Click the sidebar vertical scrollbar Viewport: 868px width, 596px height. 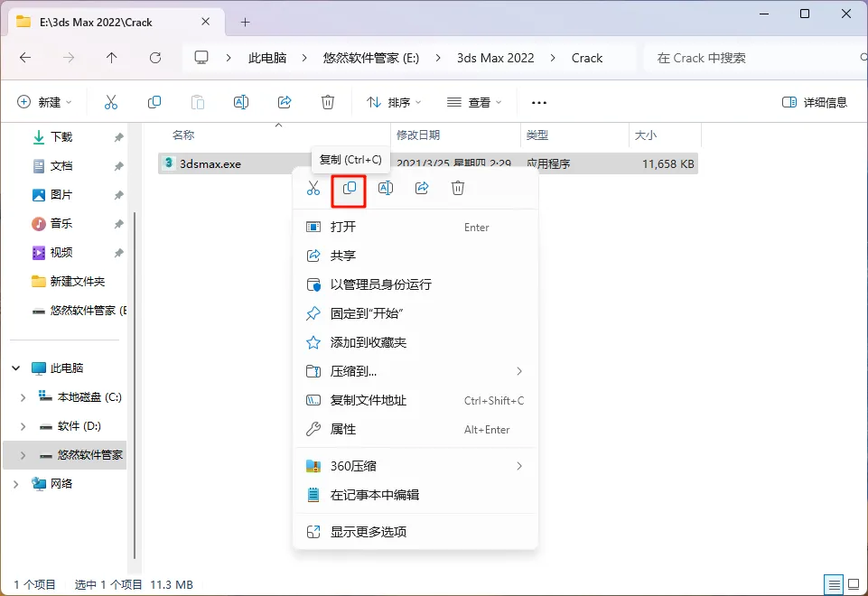click(135, 385)
